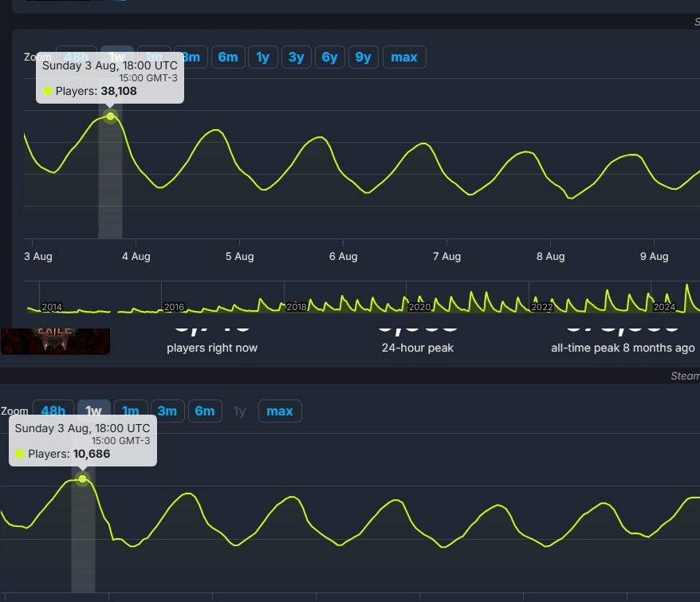
Task: Set top chart zoom to 1y
Action: tap(263, 57)
